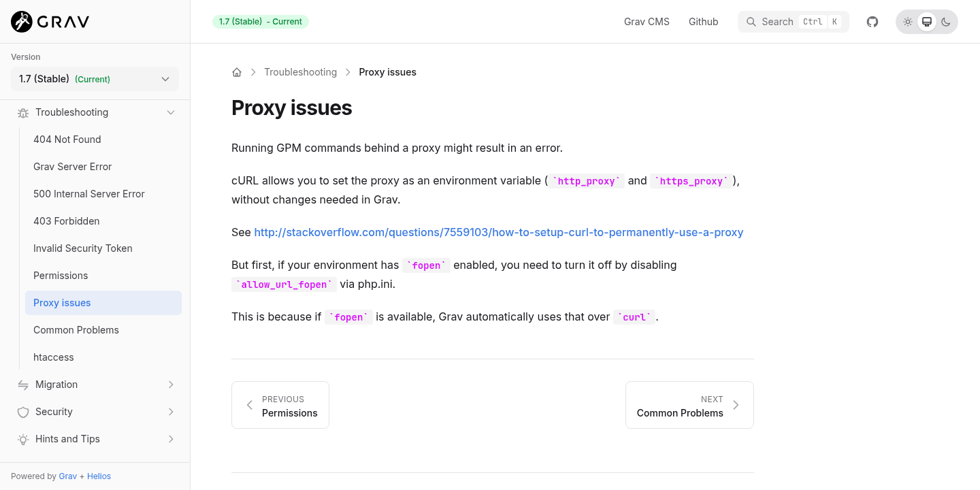The height and width of the screenshot is (490, 980).
Task: Open Troubleshooting from the breadcrumb trail
Action: [300, 71]
